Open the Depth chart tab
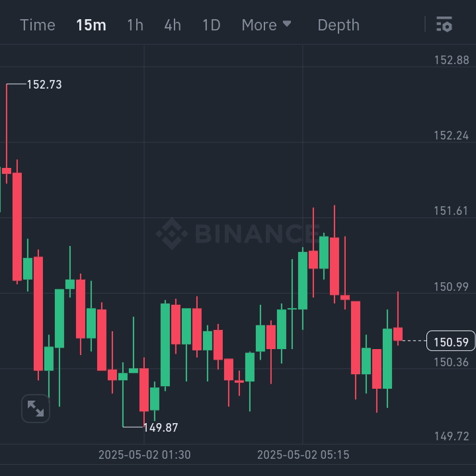The image size is (476, 476). click(x=338, y=25)
